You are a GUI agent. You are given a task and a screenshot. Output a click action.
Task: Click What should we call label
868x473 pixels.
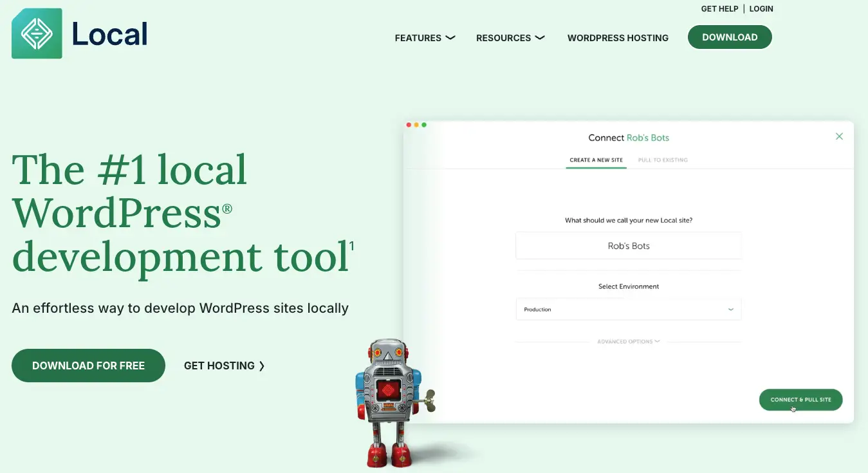629,220
